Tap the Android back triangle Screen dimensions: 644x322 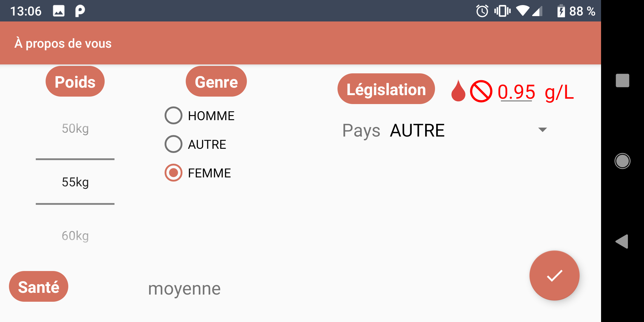coord(622,241)
